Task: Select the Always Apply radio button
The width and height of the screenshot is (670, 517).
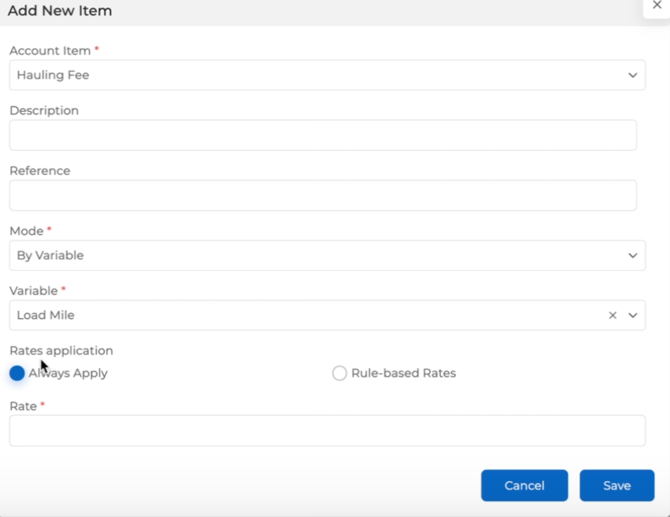Action: point(17,373)
